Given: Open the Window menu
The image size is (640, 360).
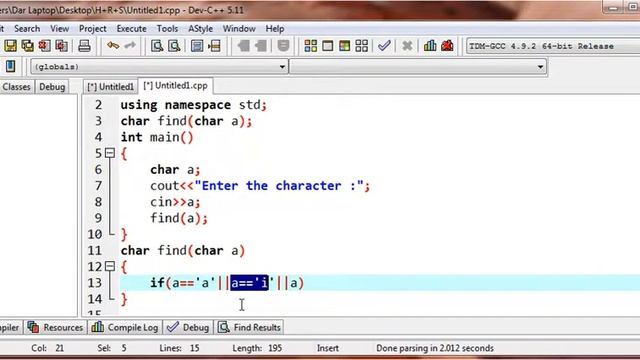Looking at the screenshot, I should [x=239, y=29].
